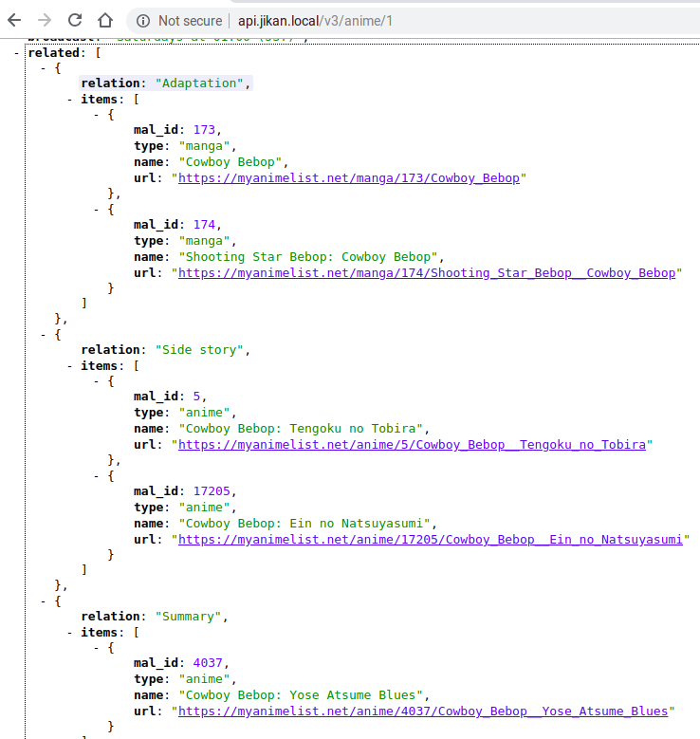The width and height of the screenshot is (700, 739).
Task: Open the Ein_no_Natsuyasumi anime link
Action: click(431, 539)
